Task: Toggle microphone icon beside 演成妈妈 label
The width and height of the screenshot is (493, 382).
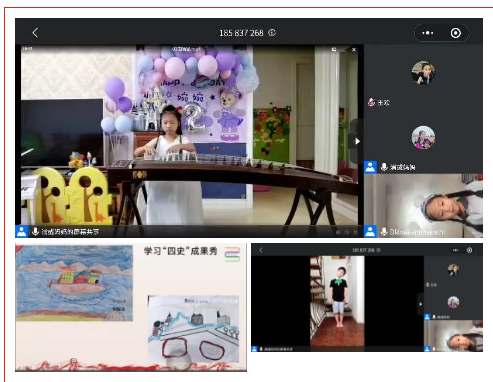Action: (x=384, y=167)
